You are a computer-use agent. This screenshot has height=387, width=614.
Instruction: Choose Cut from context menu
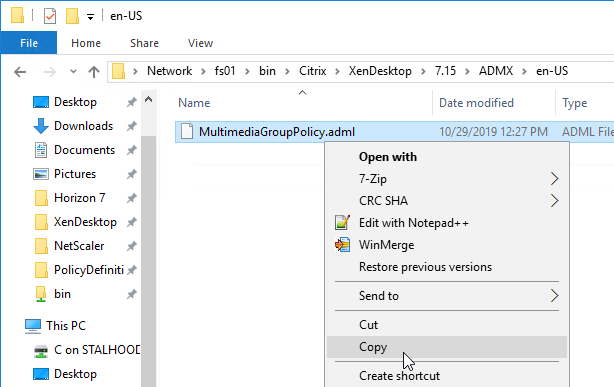point(447,325)
